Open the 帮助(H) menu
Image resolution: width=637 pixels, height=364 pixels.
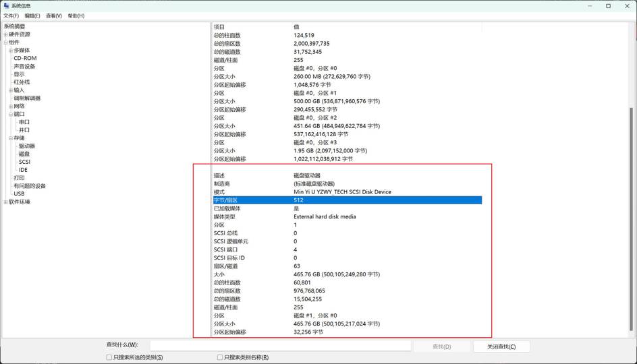coord(76,16)
